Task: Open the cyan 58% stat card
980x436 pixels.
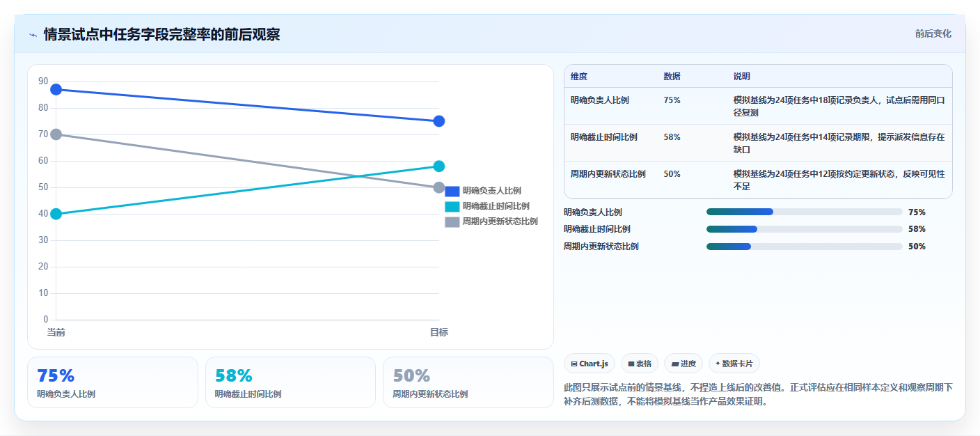Action: pos(290,382)
